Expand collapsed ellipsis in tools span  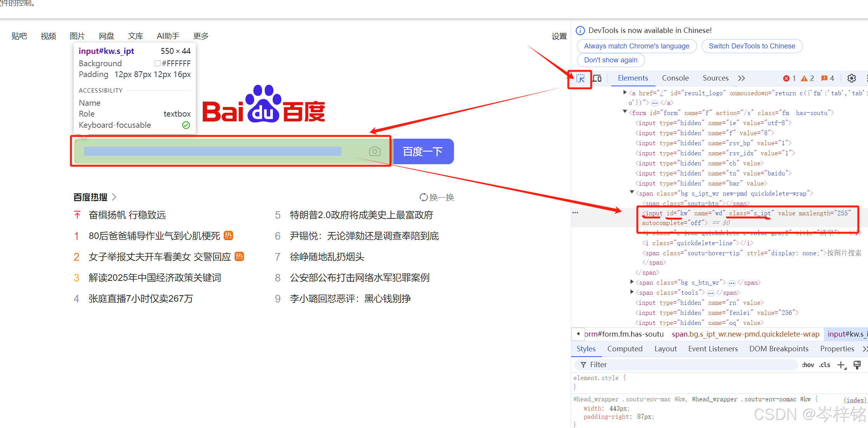711,293
